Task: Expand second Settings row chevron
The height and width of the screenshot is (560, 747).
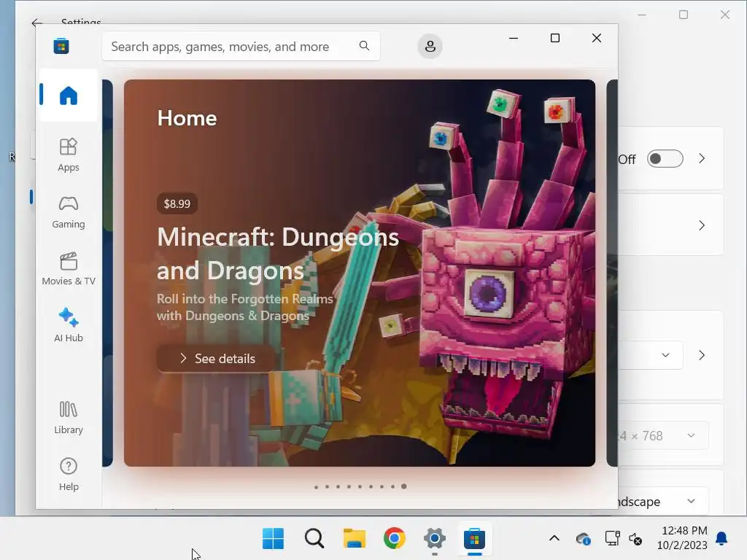Action: [x=702, y=225]
